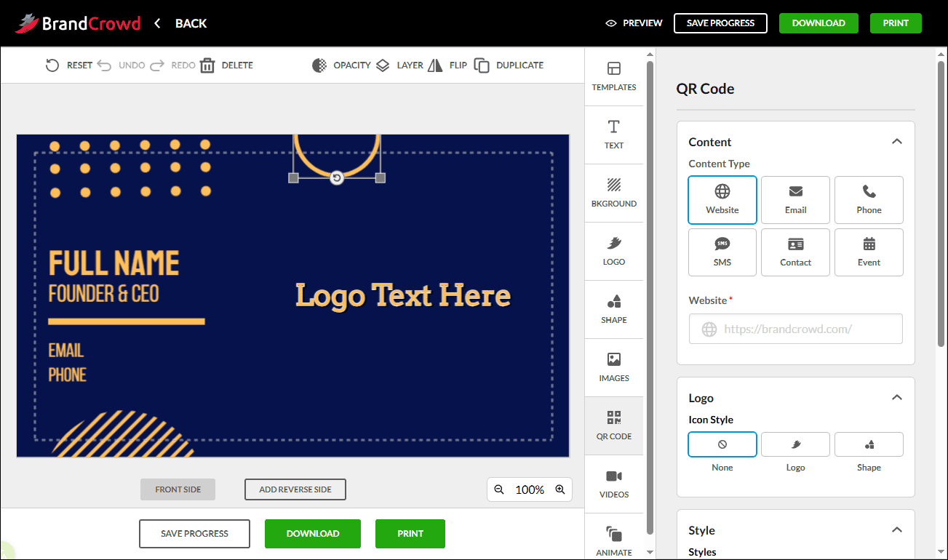Open the Animate panel
The image size is (948, 560).
pos(613,541)
